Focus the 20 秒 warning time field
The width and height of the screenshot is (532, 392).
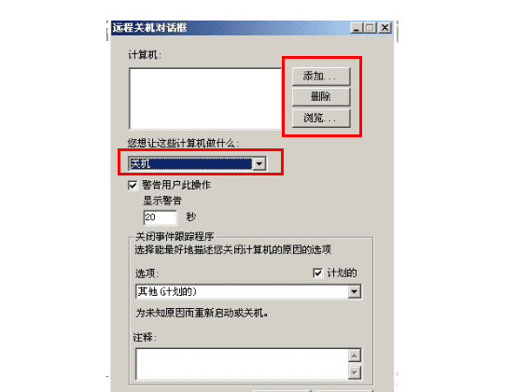pos(161,217)
